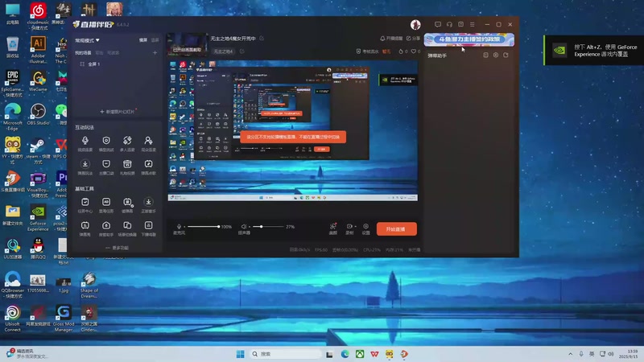Open the Steam desktop shortcut

coord(38,151)
